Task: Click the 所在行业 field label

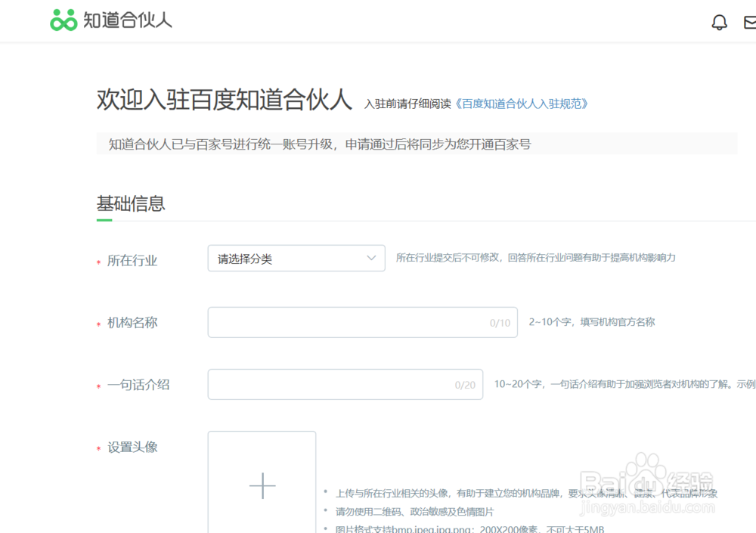Action: (132, 261)
